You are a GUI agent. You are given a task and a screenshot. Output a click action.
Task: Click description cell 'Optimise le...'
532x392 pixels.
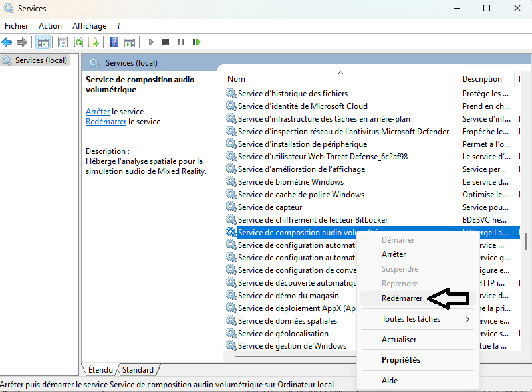click(485, 194)
